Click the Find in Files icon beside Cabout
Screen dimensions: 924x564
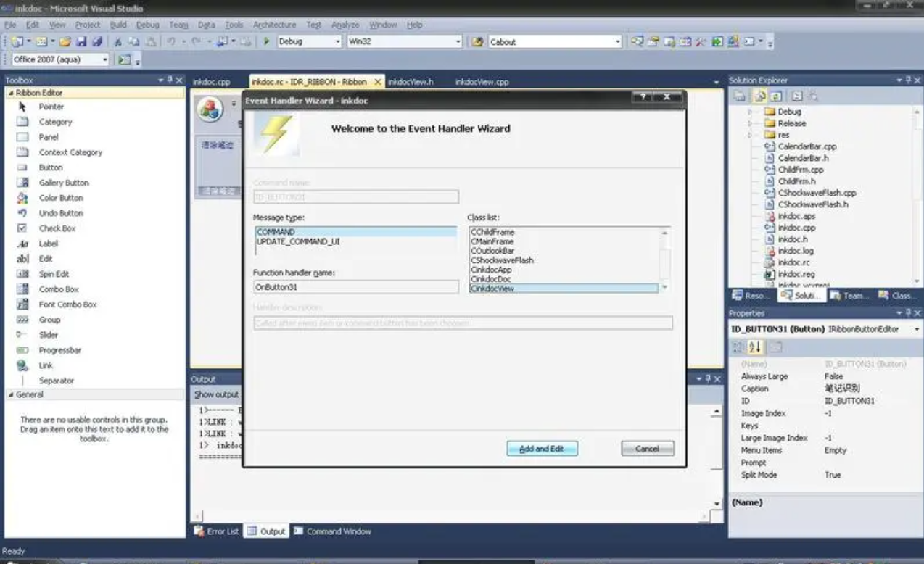[477, 42]
